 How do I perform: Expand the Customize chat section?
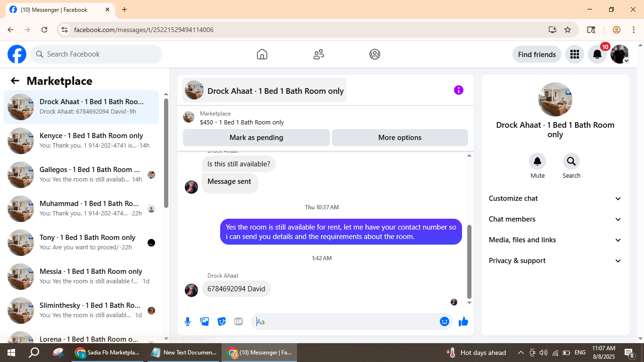point(555,198)
